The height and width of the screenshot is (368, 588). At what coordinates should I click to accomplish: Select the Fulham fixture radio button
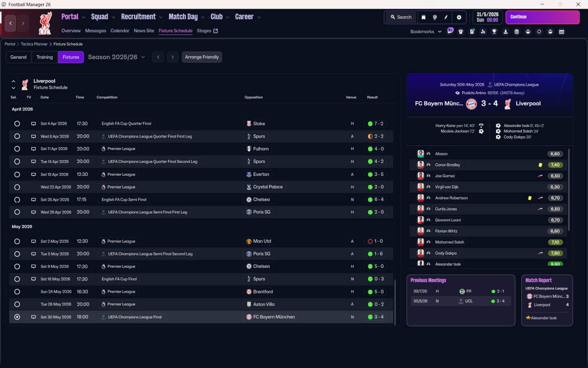tap(17, 149)
